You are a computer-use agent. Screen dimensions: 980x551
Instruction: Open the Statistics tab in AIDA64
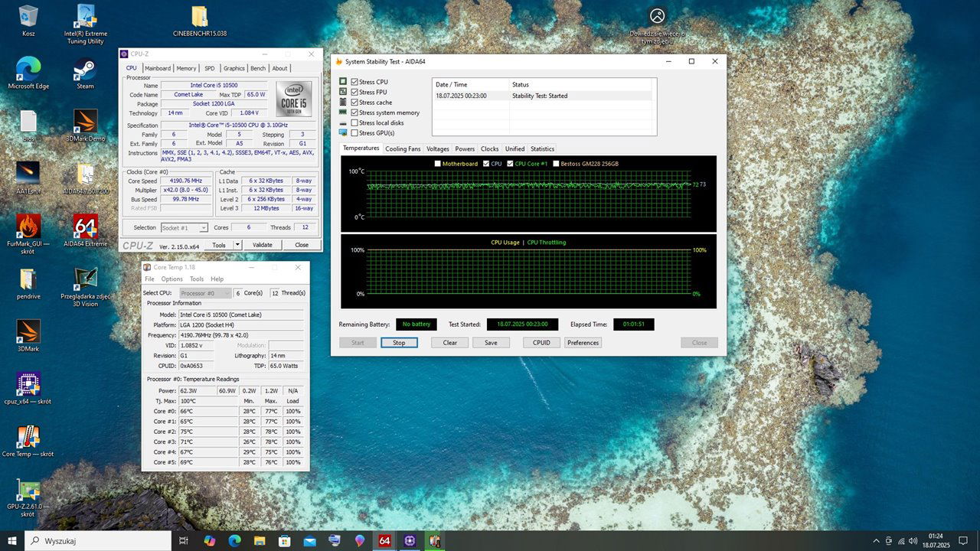[542, 149]
